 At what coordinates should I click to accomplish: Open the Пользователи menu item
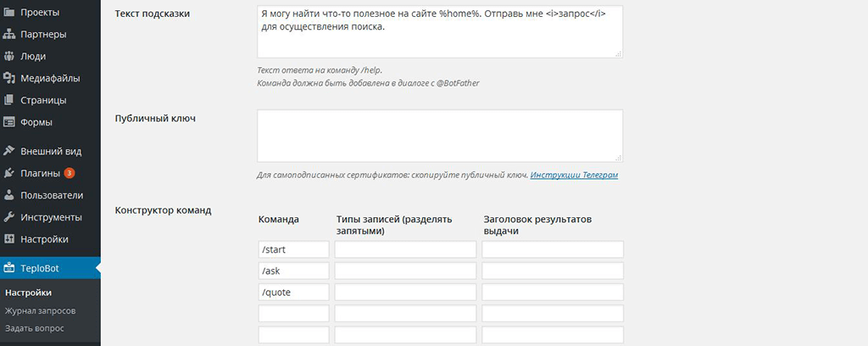pyautogui.click(x=50, y=195)
